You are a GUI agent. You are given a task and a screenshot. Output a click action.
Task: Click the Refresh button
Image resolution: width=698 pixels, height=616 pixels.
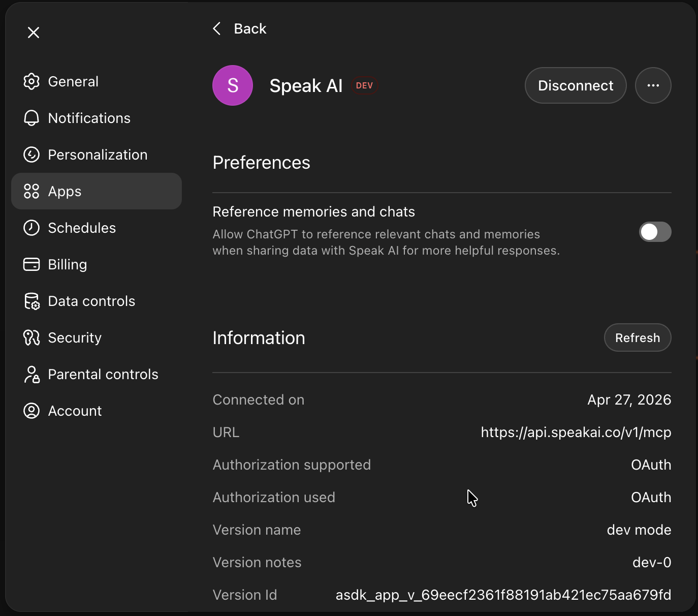(x=638, y=337)
